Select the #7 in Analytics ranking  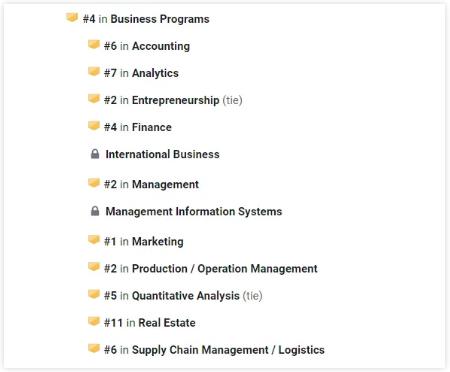tap(141, 73)
